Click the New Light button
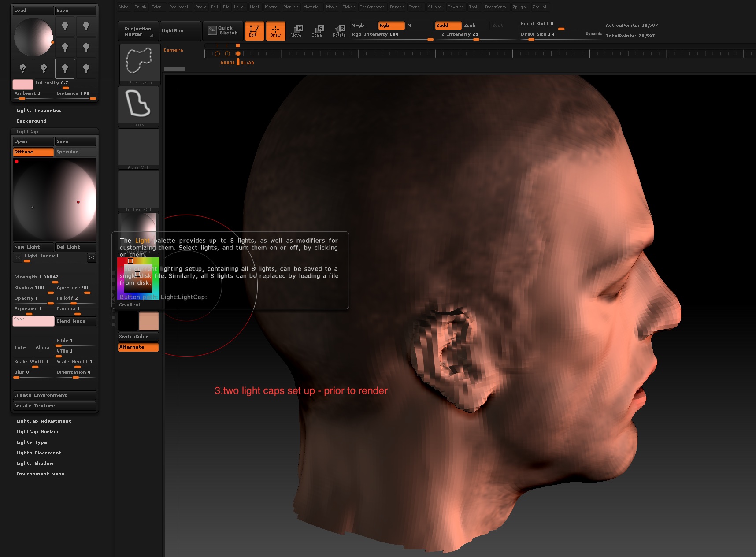This screenshot has width=756, height=557. 33,247
